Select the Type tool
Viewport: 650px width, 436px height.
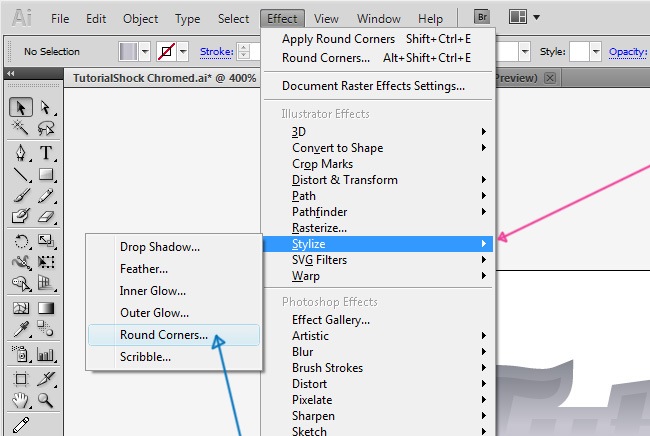click(x=46, y=153)
